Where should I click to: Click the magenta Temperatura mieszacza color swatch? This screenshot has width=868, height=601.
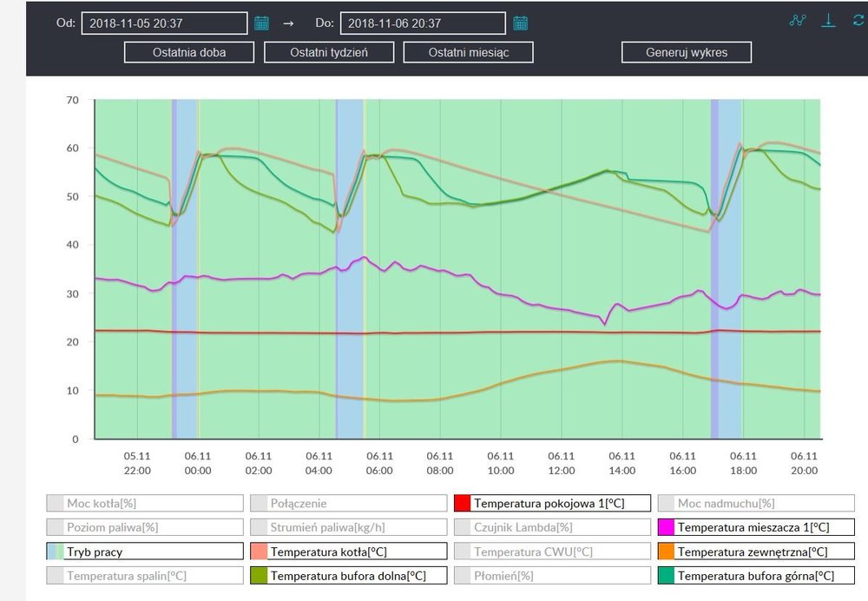(667, 527)
